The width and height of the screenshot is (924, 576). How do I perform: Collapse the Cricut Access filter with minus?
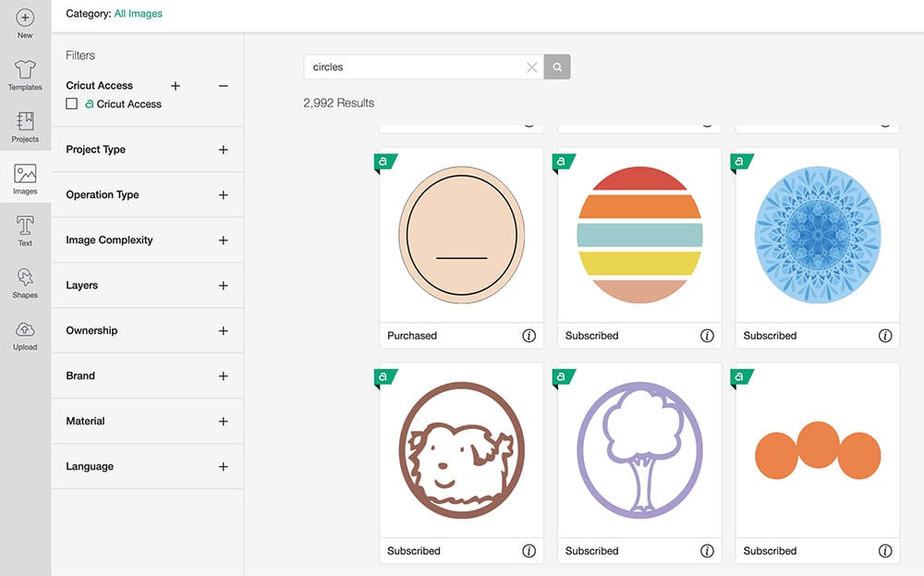(x=223, y=86)
